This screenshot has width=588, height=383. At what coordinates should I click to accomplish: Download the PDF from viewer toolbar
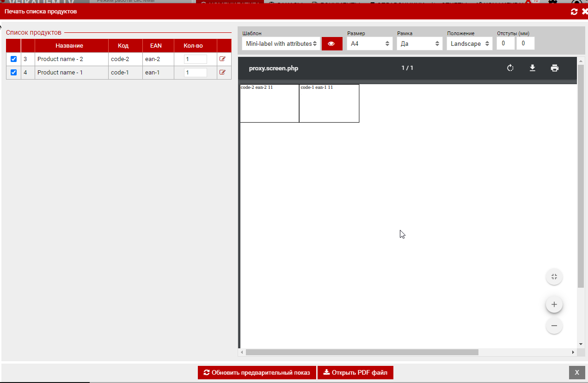click(533, 68)
